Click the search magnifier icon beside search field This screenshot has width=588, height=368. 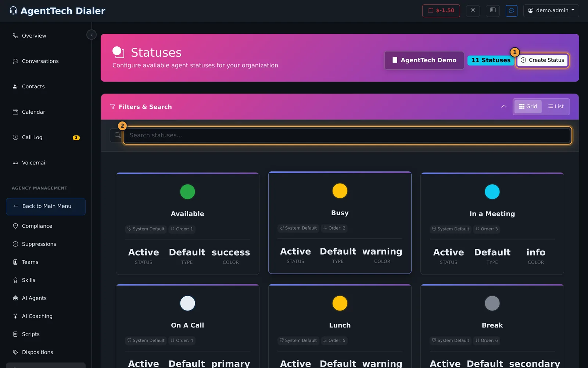[117, 135]
